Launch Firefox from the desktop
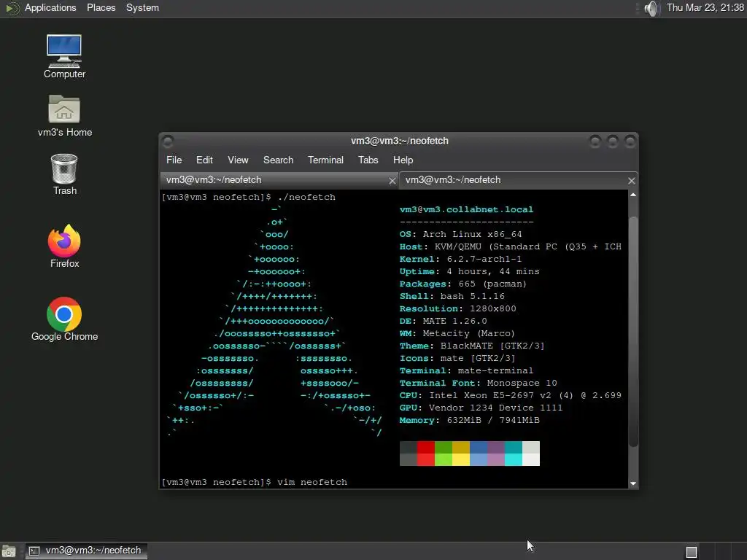 point(64,246)
